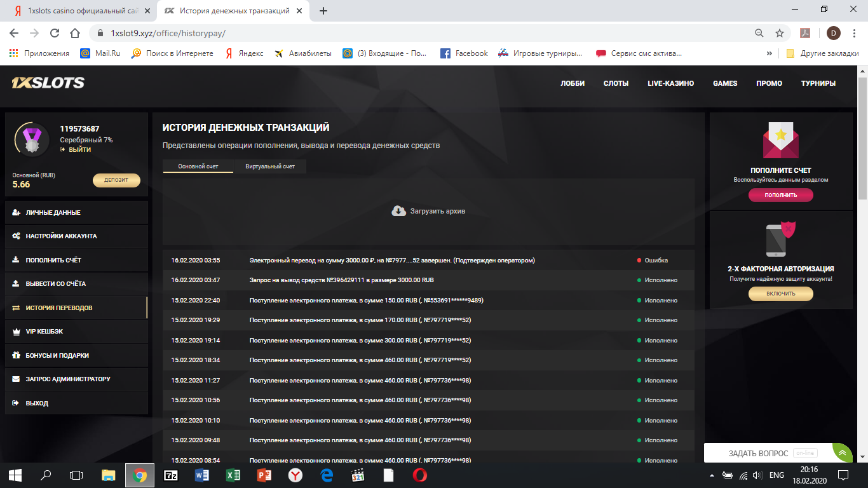Open the GAMES section
Screen dimensions: 868x488
coord(725,83)
